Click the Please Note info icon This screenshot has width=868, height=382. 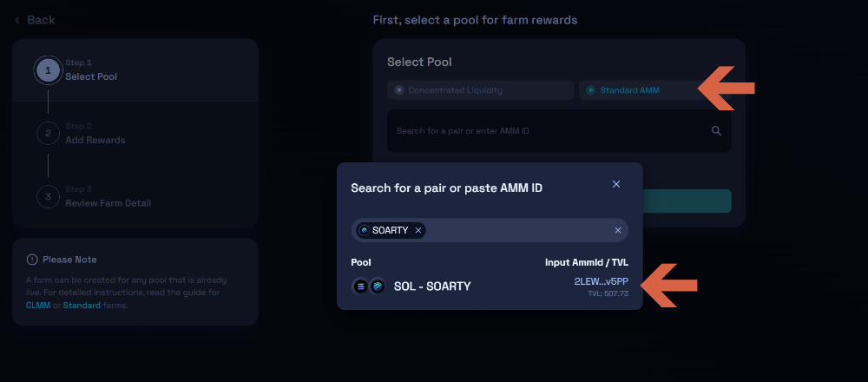pos(32,260)
